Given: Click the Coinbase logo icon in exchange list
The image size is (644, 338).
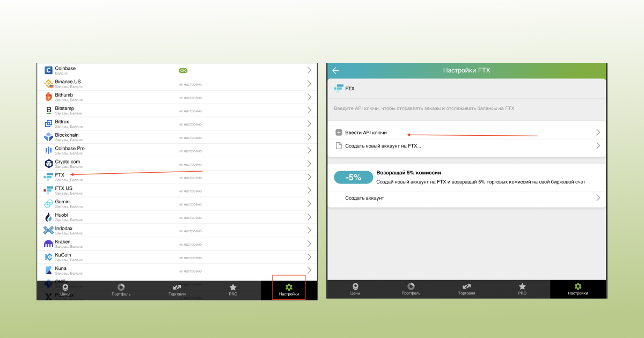Looking at the screenshot, I should click(48, 70).
